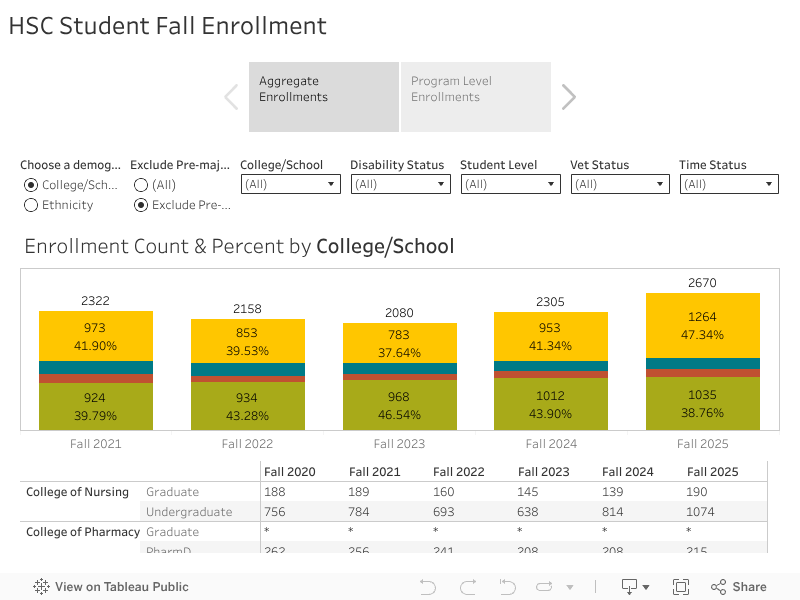Screen dimensions: 800x600
Task: Click the redo arrow in the toolbar
Action: click(467, 587)
